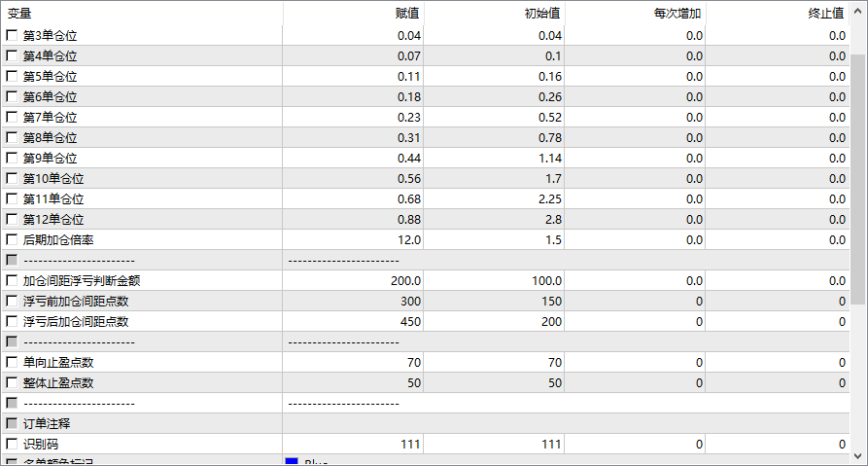
Task: Select the 200.0 value of 加仓间距浮亏判断金额
Action: [x=405, y=281]
